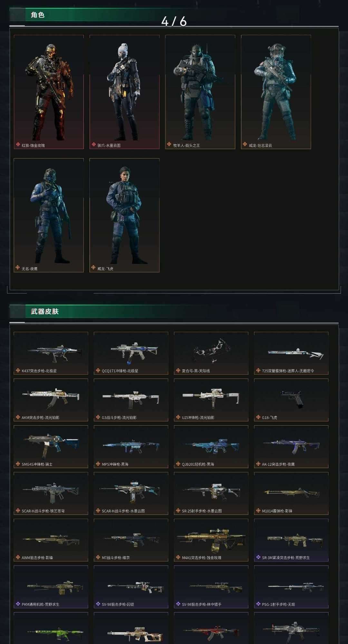Image resolution: width=348 pixels, height=644 pixels.
Task: Choose the PKM通用机枪-荒野求生 skin
Action: point(51,587)
